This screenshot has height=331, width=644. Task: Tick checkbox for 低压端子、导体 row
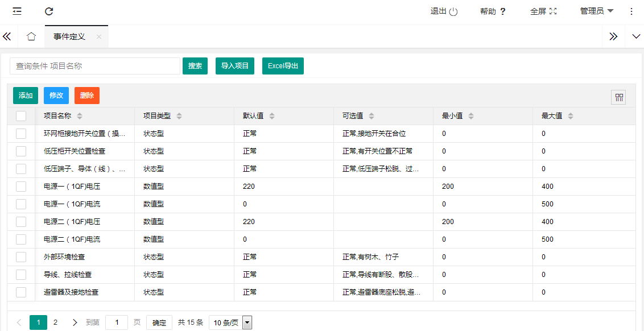click(x=21, y=169)
